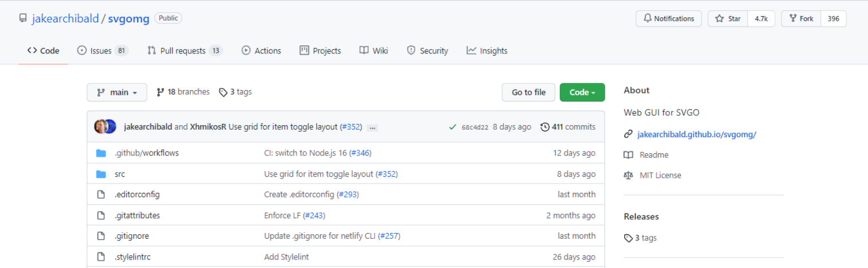
Task: Click the folder icon for .github/workflows
Action: click(x=101, y=153)
